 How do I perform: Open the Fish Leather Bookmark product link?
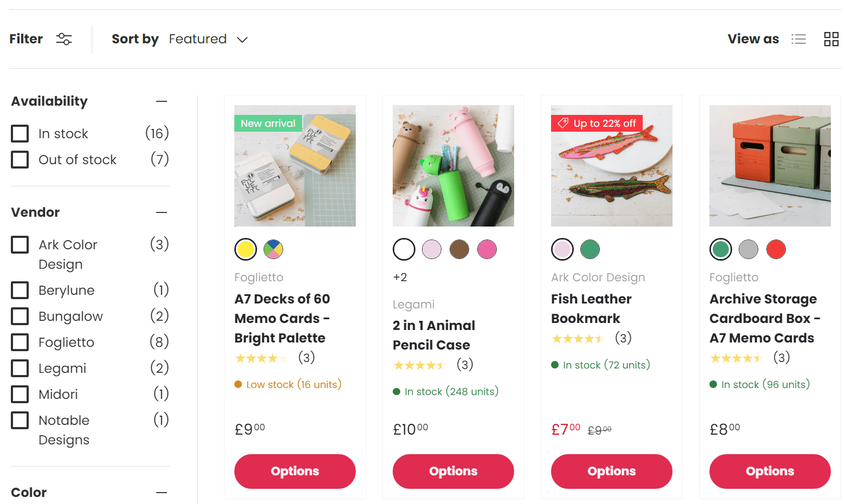click(x=591, y=308)
